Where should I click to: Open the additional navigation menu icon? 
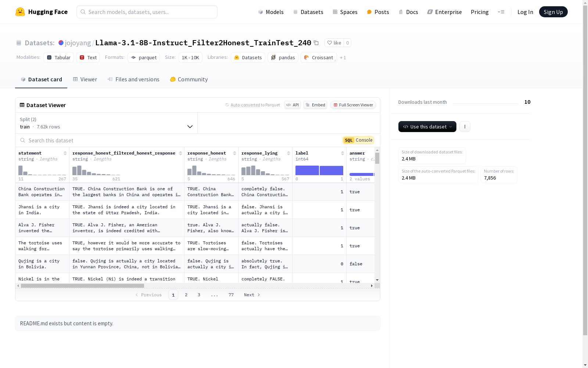click(x=501, y=12)
